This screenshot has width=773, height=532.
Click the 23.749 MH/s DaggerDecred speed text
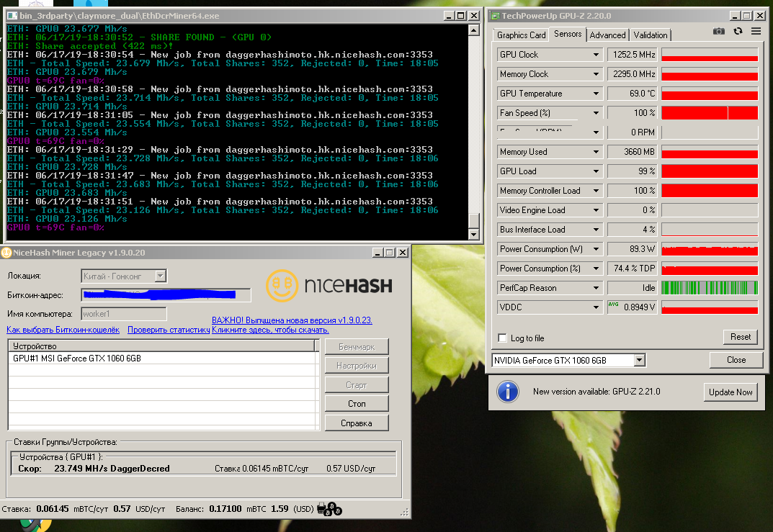point(112,469)
